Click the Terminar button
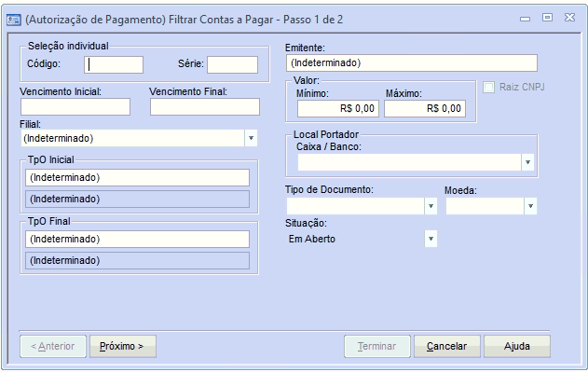 pos(377,346)
